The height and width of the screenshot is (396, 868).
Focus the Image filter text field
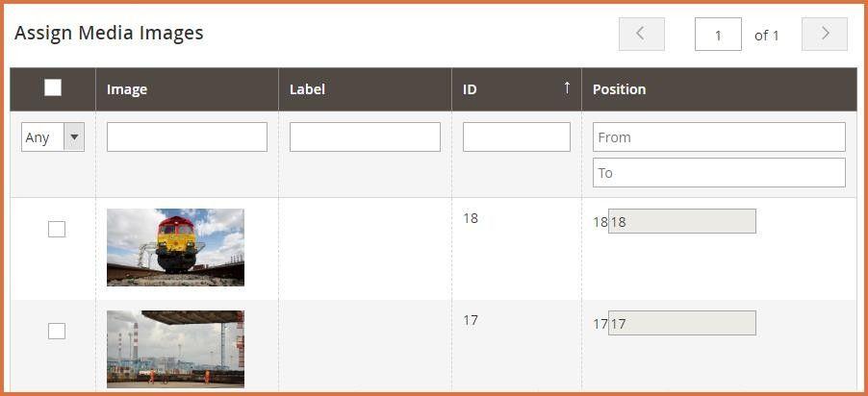pos(187,137)
